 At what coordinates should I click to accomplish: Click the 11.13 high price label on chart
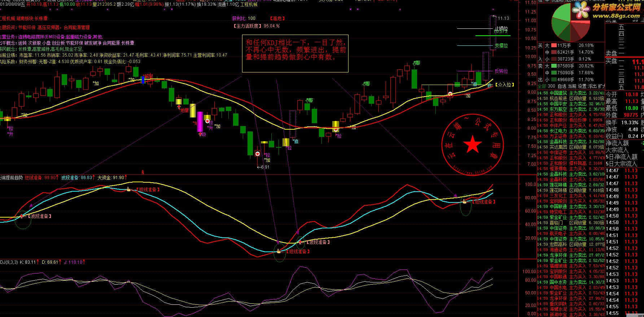(503, 18)
